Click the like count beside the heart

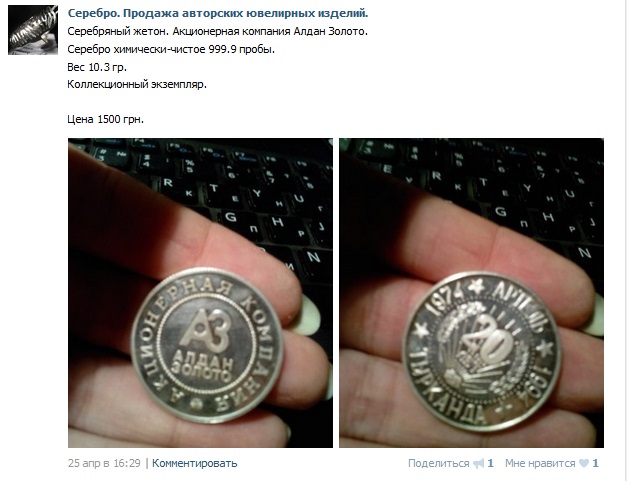tap(595, 463)
